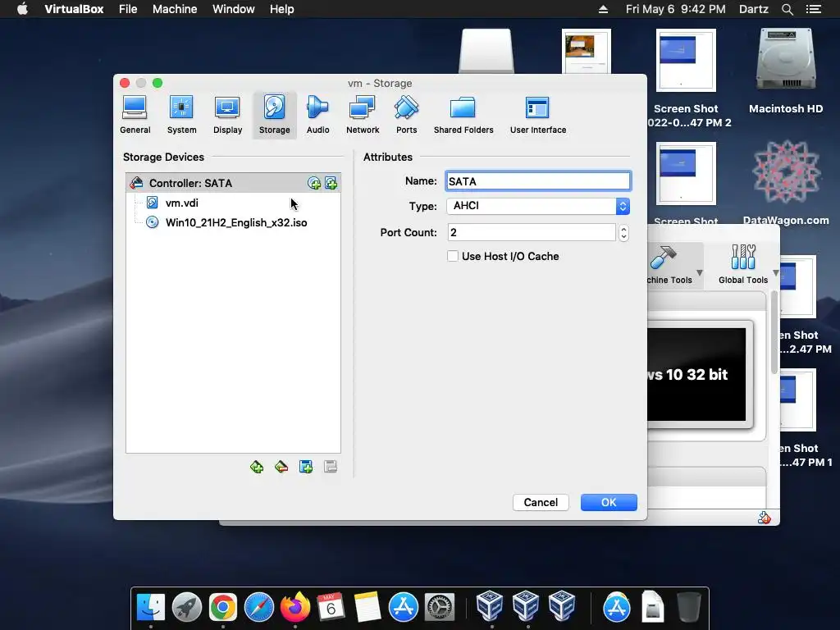Confirm storage settings with OK
Screen dimensions: 840x630
coord(609,503)
